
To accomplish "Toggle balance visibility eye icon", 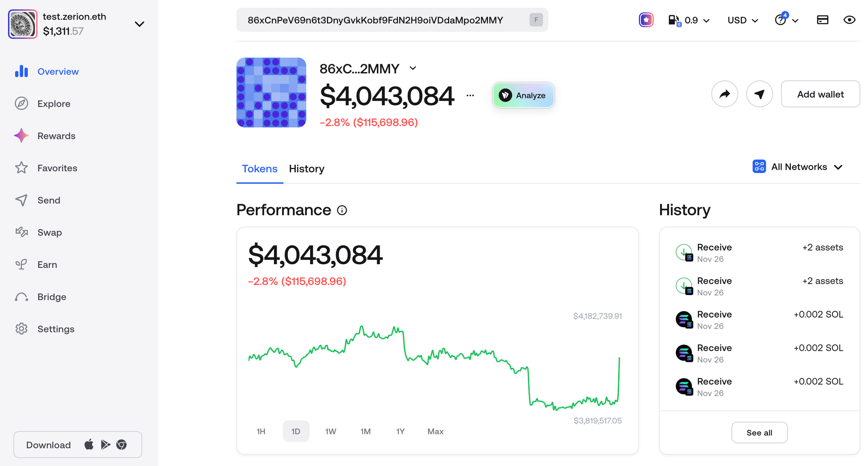I will (x=849, y=20).
